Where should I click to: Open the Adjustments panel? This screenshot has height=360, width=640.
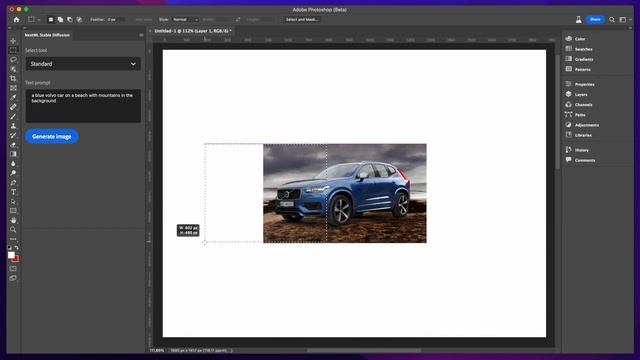[x=582, y=125]
